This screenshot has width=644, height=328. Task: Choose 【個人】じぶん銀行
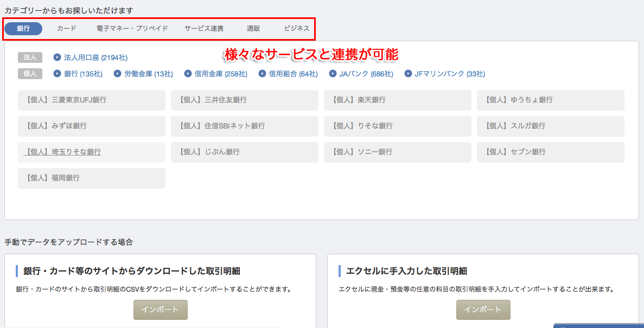coord(245,152)
